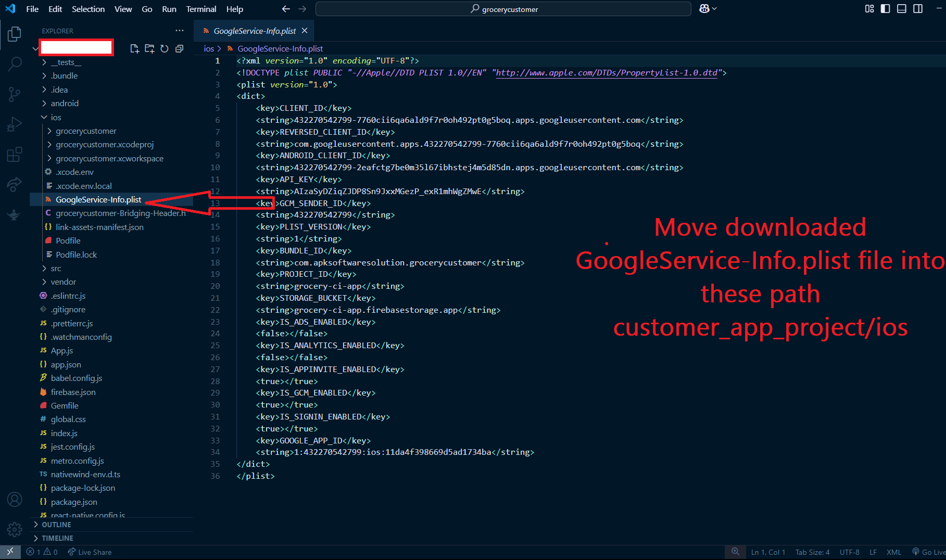This screenshot has width=946, height=560.
Task: Open the Extensions view
Action: tap(15, 155)
